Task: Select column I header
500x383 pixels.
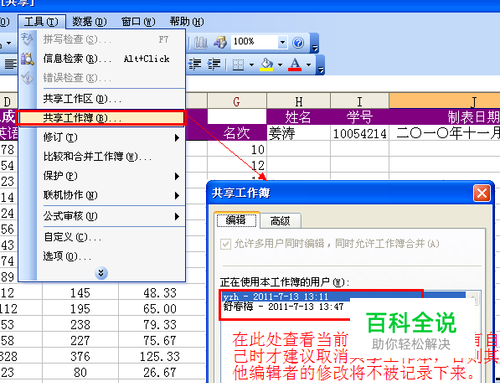Action: (360, 101)
